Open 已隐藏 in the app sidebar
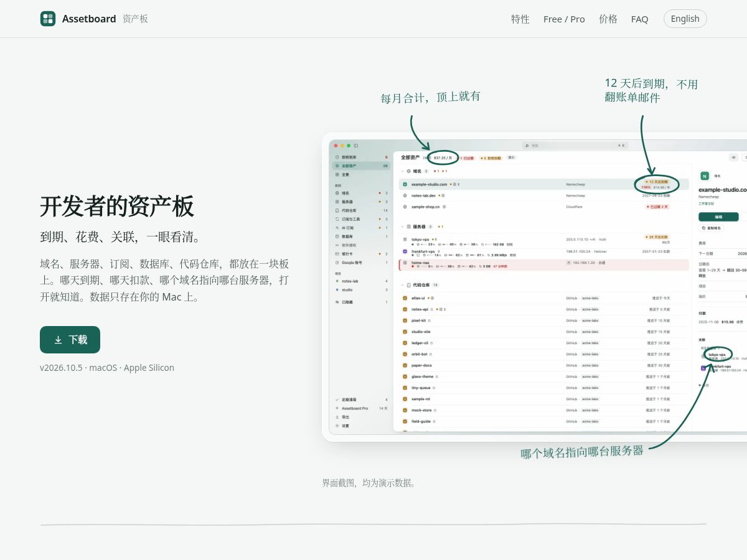The height and width of the screenshot is (560, 747). [361, 302]
